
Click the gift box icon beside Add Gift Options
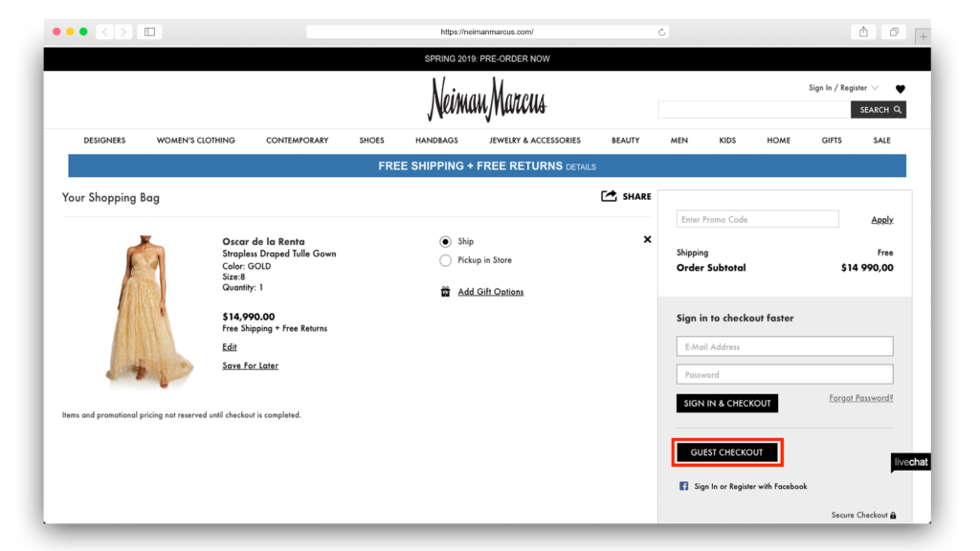tap(445, 291)
